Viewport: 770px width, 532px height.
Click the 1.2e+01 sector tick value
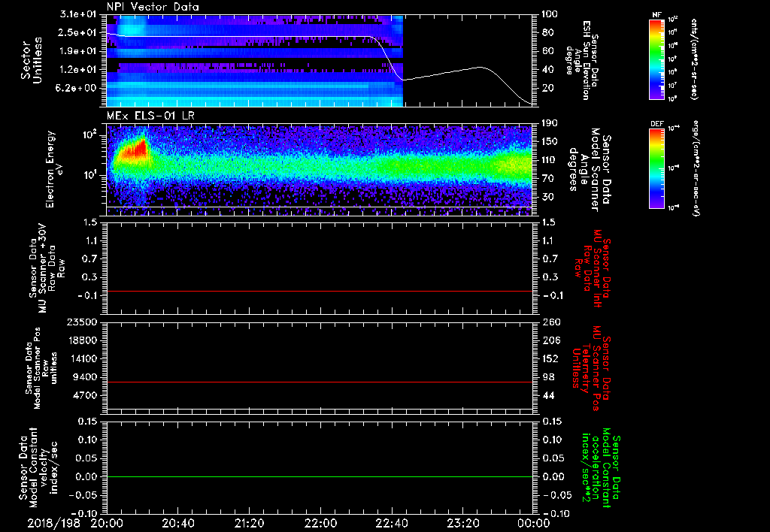pyautogui.click(x=79, y=69)
